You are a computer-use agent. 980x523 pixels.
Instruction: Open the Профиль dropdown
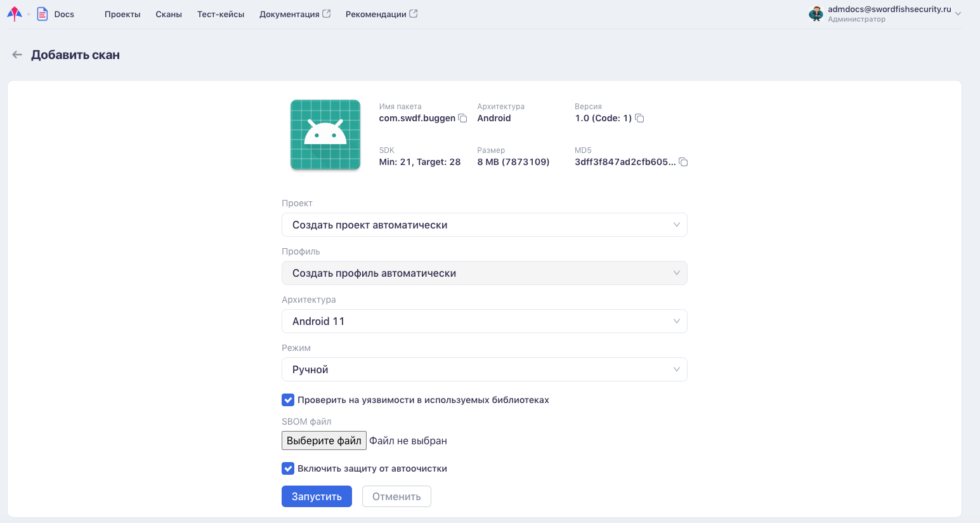click(x=484, y=273)
